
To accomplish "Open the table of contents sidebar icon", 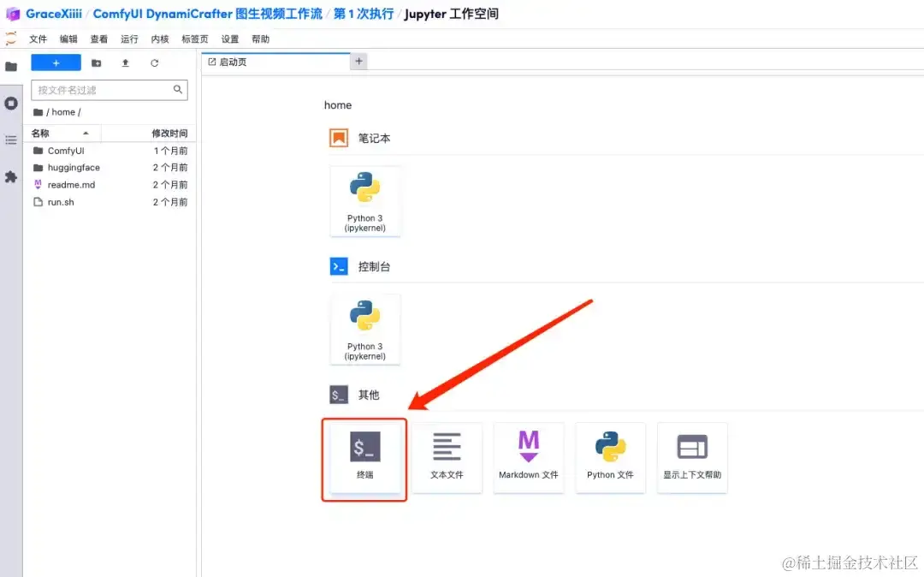I will point(10,140).
